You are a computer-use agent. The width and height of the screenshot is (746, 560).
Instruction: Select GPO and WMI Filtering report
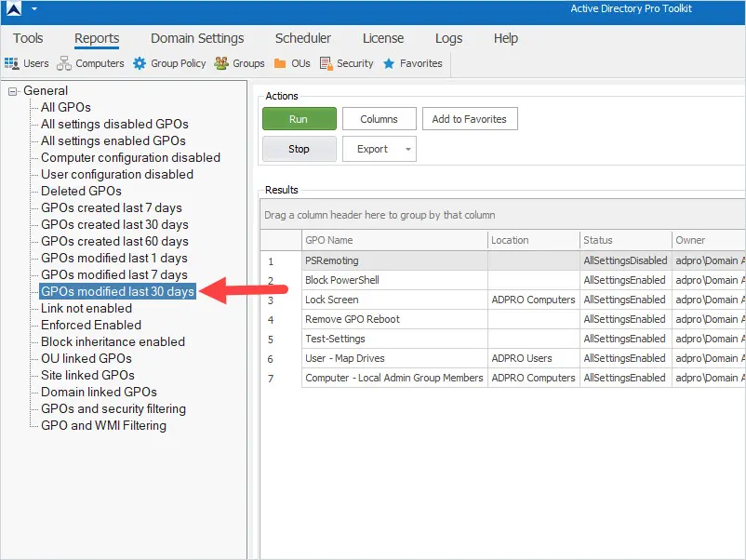pyautogui.click(x=104, y=425)
